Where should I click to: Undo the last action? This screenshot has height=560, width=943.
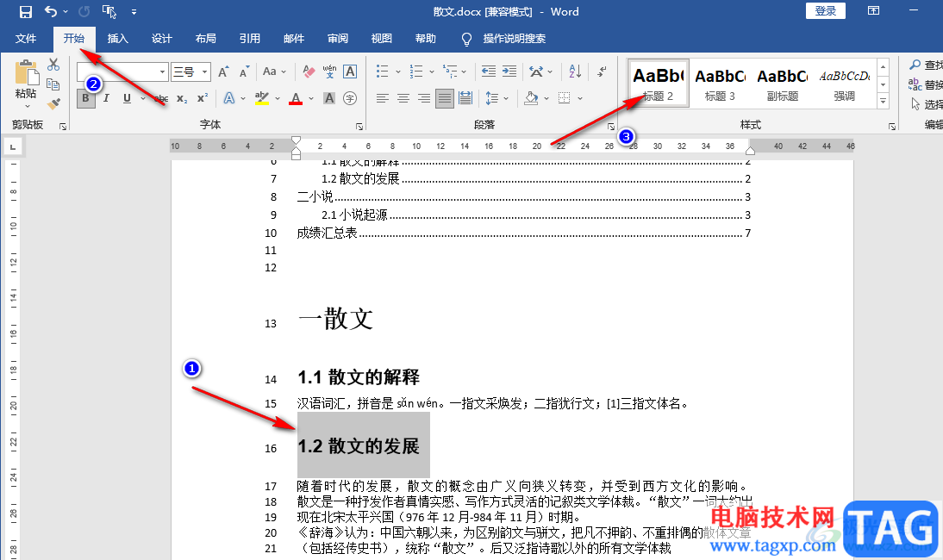pos(51,11)
